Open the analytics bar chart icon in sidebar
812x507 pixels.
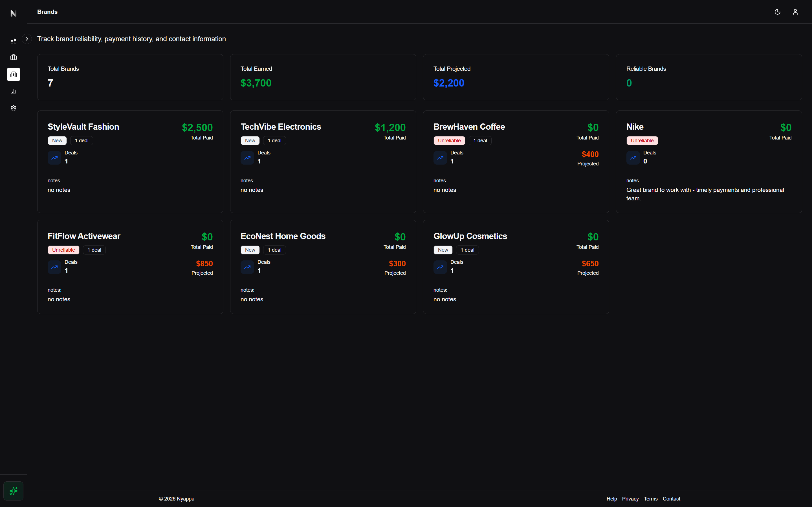[x=14, y=91]
